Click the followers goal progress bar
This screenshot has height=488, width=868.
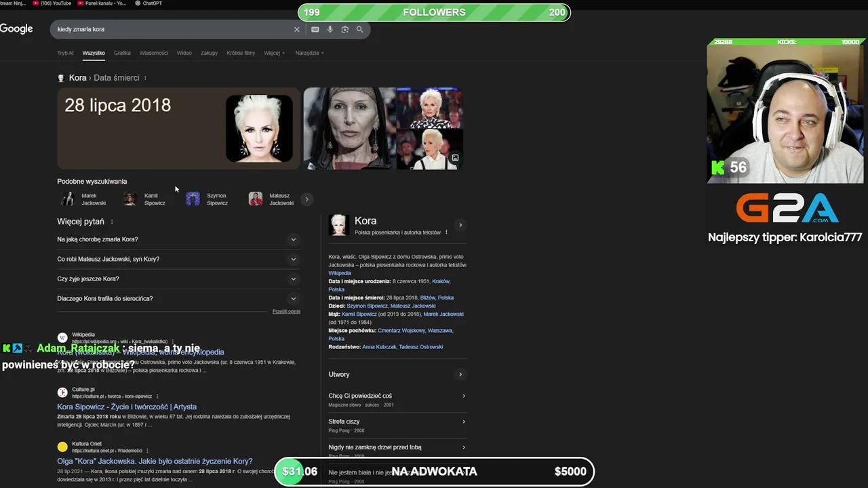(x=434, y=12)
